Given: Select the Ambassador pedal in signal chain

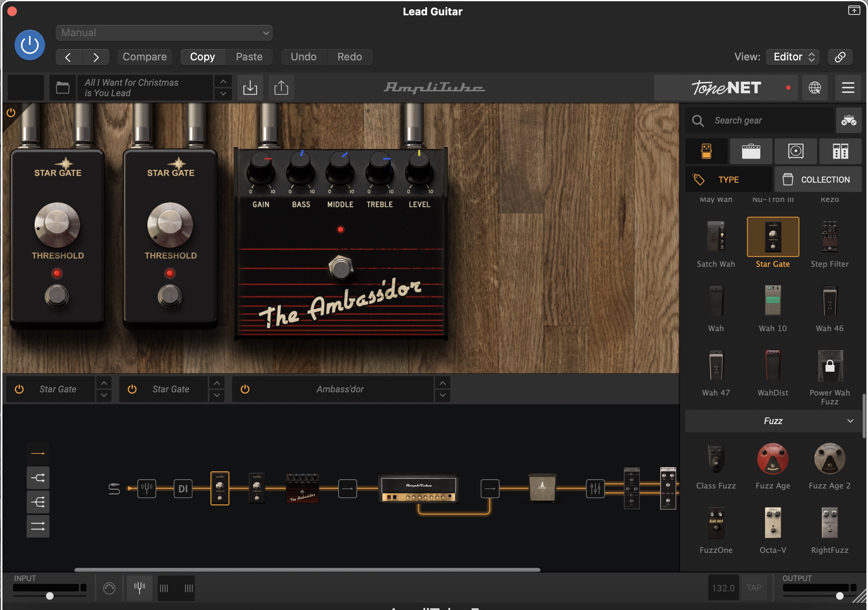Looking at the screenshot, I should tap(302, 488).
